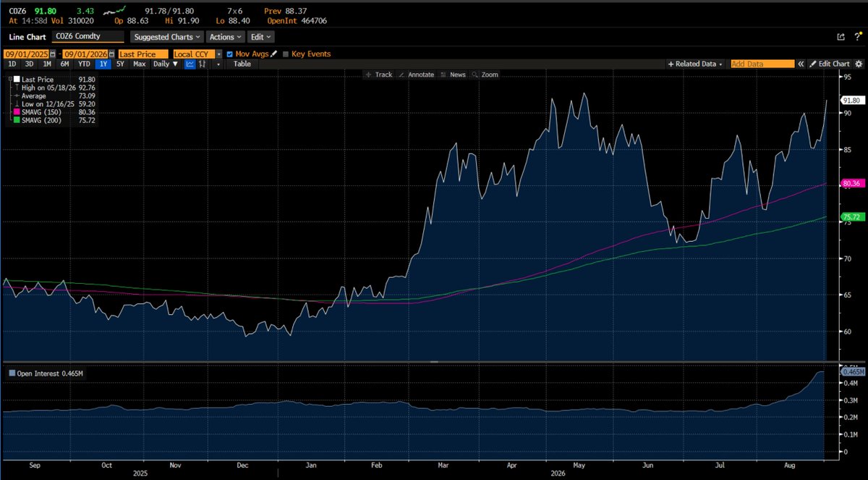The image size is (868, 480).
Task: Click the 'High on 05/18/26' legend row
Action: tap(54, 87)
